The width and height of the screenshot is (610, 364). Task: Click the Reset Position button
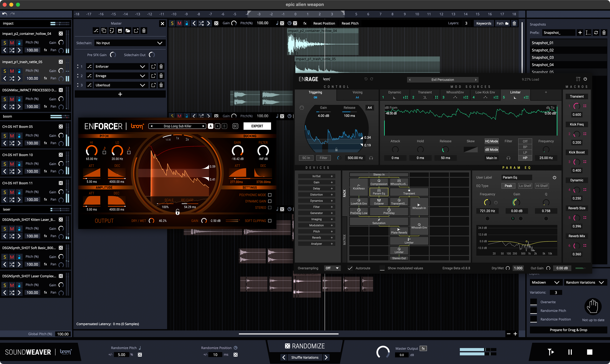tap(324, 23)
